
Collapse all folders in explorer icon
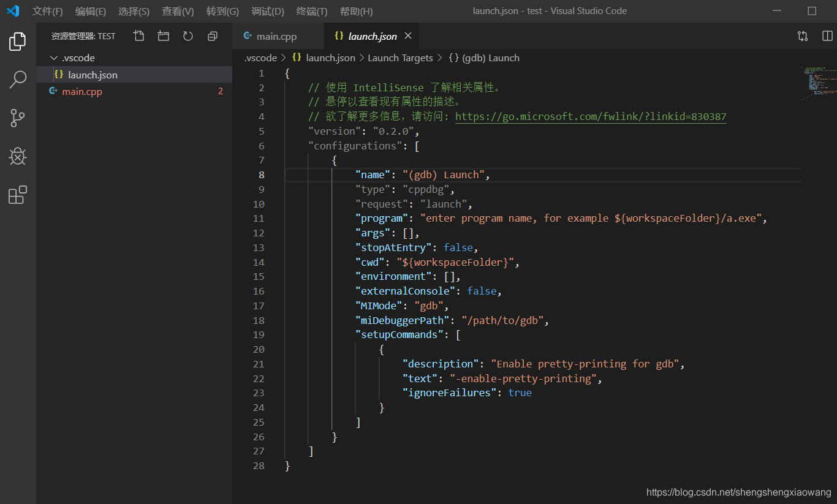coord(213,36)
